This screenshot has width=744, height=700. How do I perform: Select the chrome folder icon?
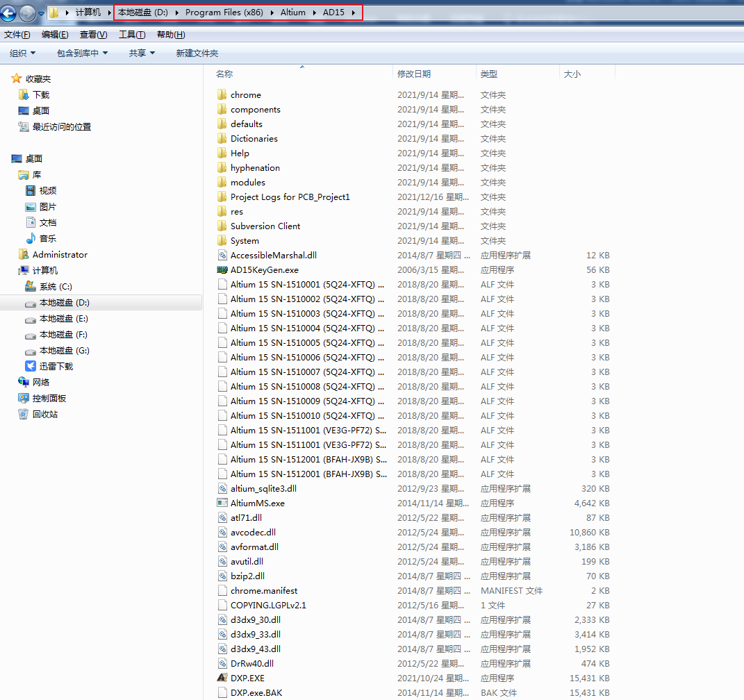(222, 95)
